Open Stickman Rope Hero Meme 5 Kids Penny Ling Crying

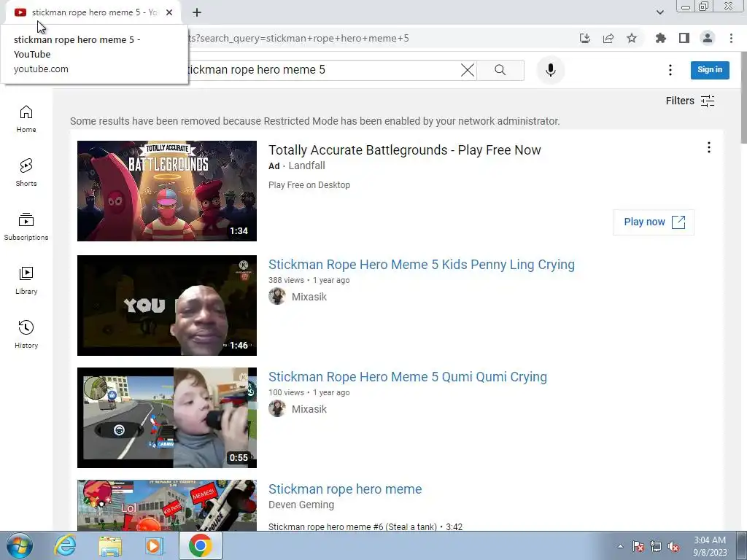pos(422,264)
